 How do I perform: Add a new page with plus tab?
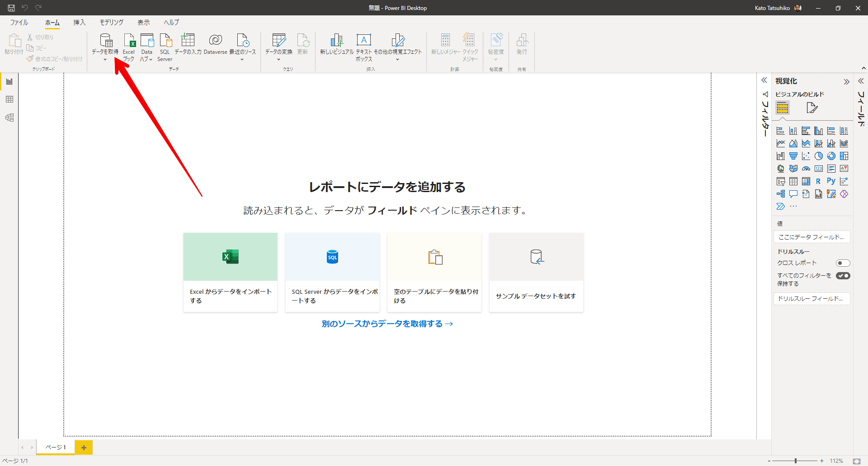pyautogui.click(x=84, y=447)
